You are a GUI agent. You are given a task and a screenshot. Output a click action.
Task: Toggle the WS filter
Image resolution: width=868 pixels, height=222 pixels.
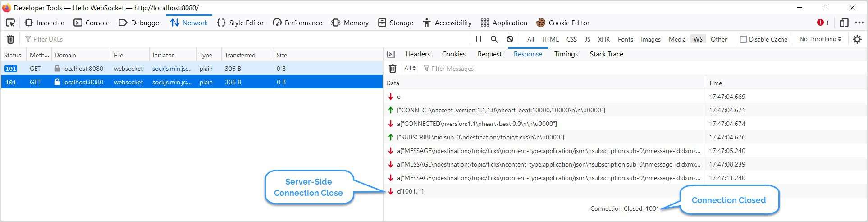coord(698,39)
